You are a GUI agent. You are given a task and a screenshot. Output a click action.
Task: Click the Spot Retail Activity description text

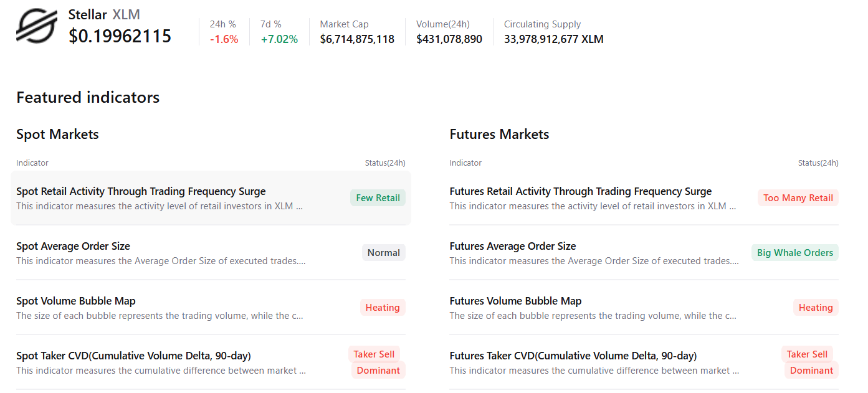(160, 206)
